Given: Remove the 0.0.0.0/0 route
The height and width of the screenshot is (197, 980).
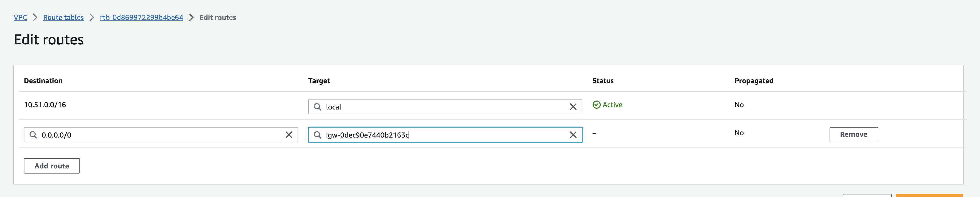Looking at the screenshot, I should pos(853,134).
